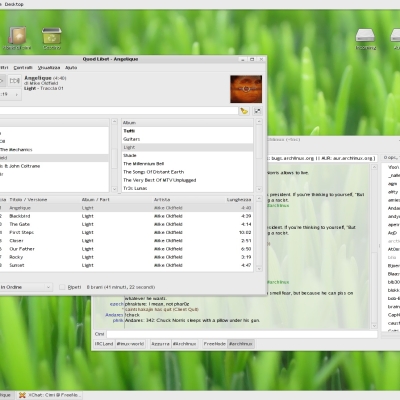Click the Album pane column header

187,123
